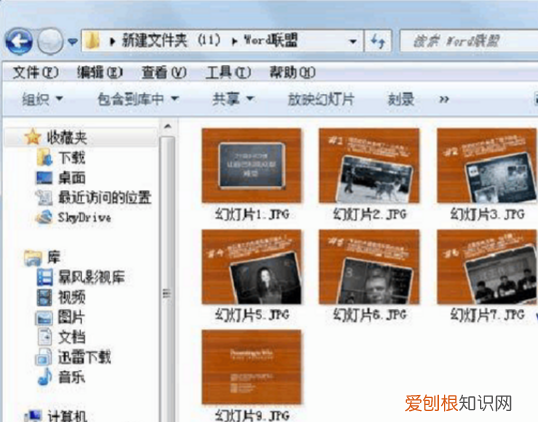The image size is (538, 422).
Task: Open the 工具(T) menu
Action: tap(228, 72)
